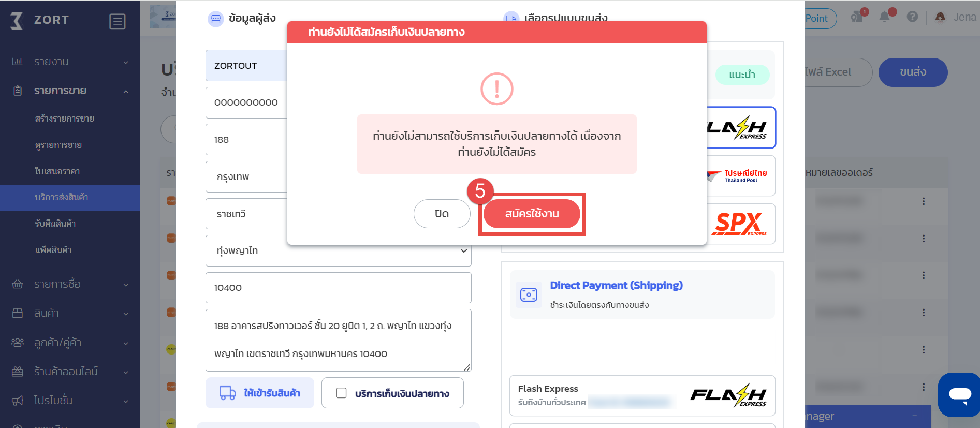The image size is (980, 428).
Task: Expand the รายงาน sidebar menu
Action: (x=70, y=62)
